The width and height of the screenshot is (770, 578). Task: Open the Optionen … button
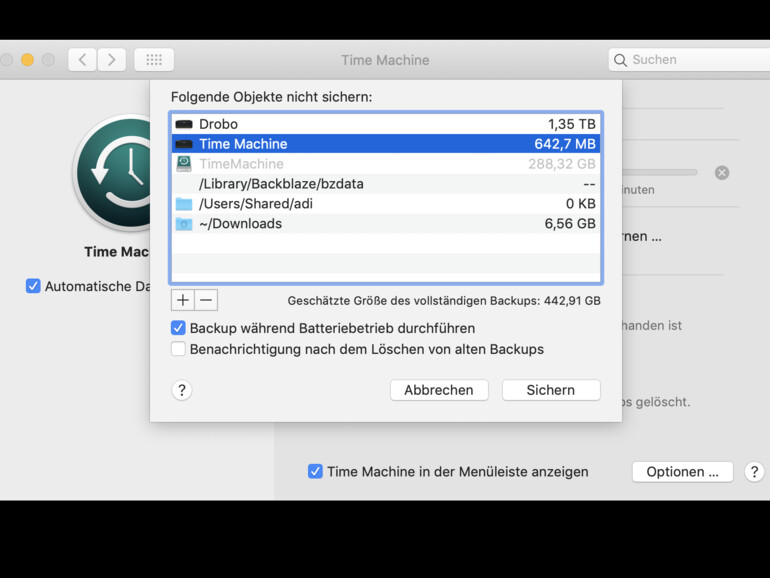coord(683,472)
